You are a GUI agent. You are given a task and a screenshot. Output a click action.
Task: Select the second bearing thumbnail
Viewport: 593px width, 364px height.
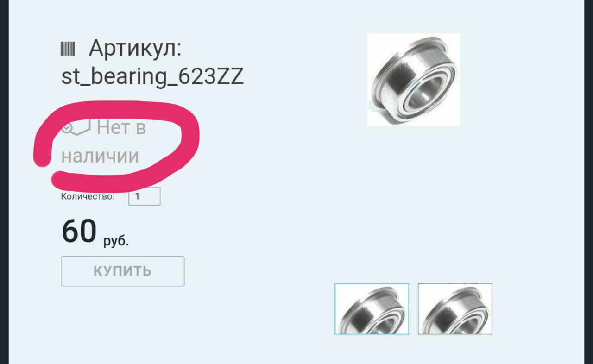(x=455, y=309)
